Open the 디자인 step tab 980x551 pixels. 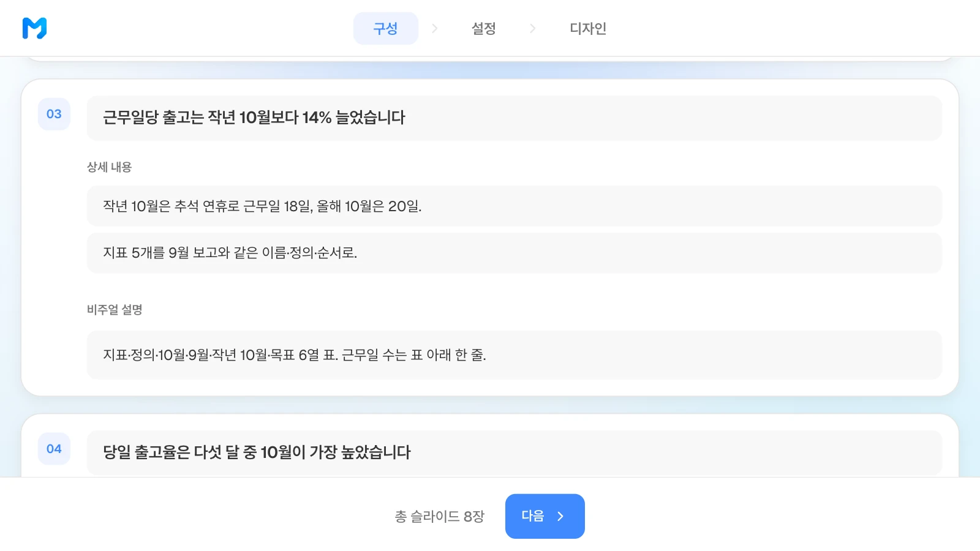(x=588, y=28)
